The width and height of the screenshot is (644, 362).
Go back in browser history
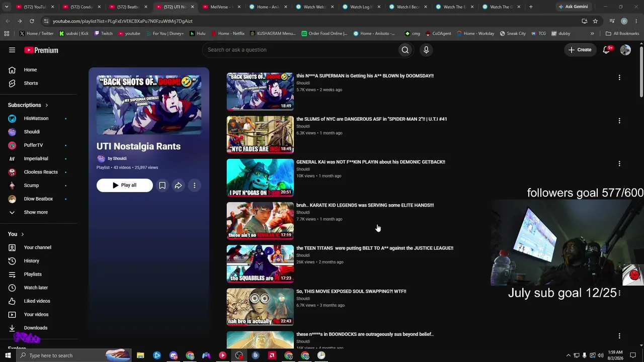click(8, 21)
